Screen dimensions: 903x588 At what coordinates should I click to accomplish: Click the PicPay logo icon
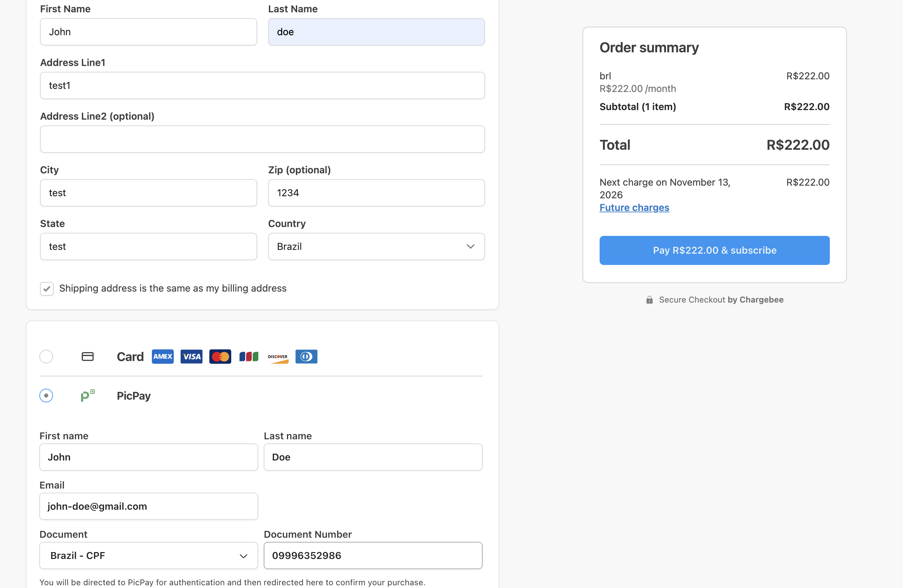88,396
